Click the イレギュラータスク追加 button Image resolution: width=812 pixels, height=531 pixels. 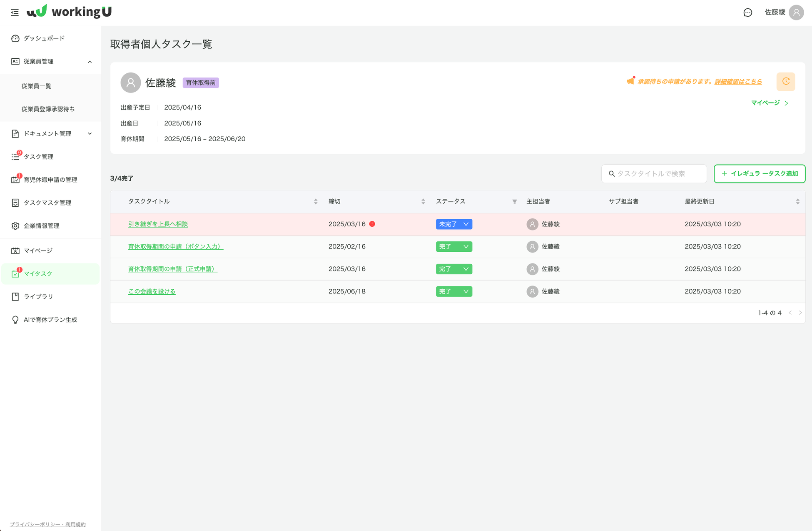pyautogui.click(x=759, y=174)
